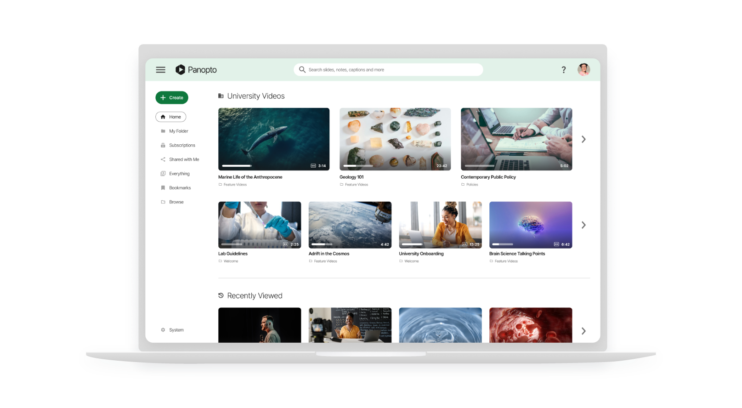The height and width of the screenshot is (408, 742).
Task: Expand Recently Viewed row with right chevron
Action: [x=583, y=331]
